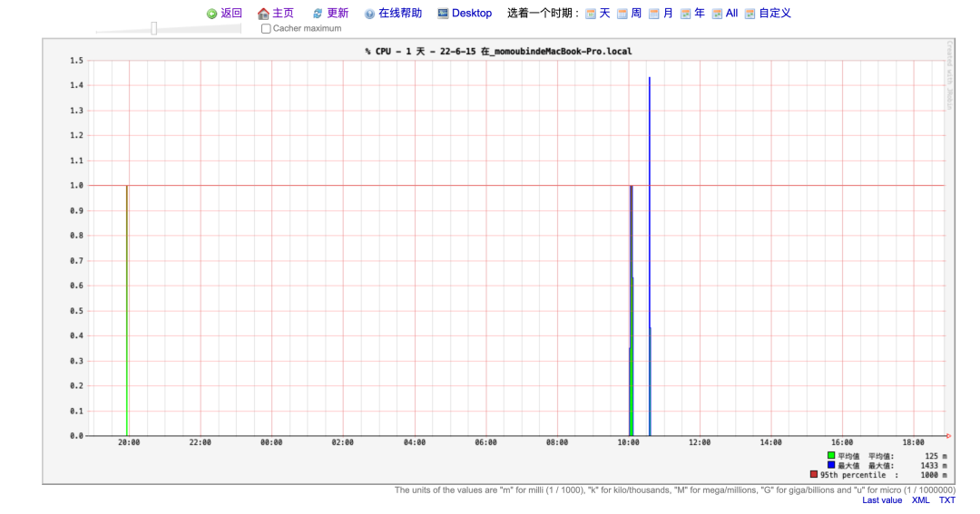
Task: Click the 选着一个时期 label
Action: (544, 13)
